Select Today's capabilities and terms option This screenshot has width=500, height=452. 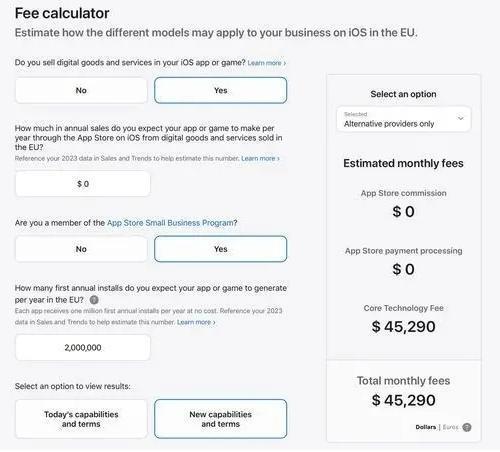81,419
